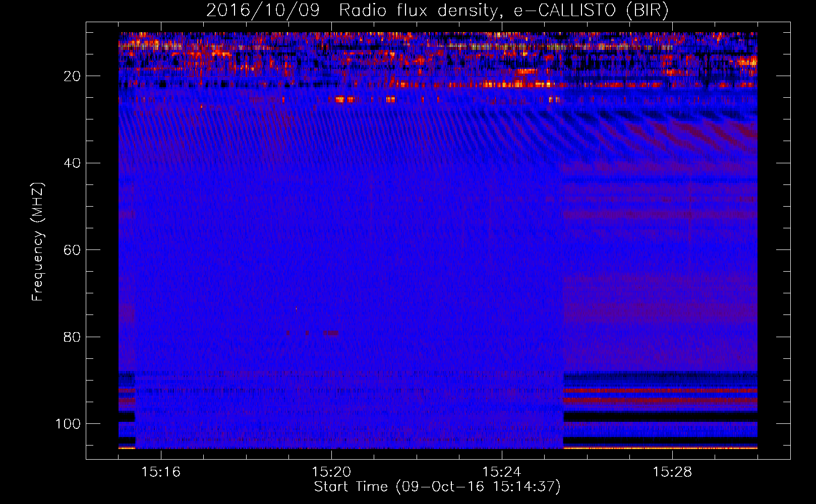This screenshot has height=504, width=816.
Task: Click the '15:28' time tick label
Action: click(x=672, y=472)
